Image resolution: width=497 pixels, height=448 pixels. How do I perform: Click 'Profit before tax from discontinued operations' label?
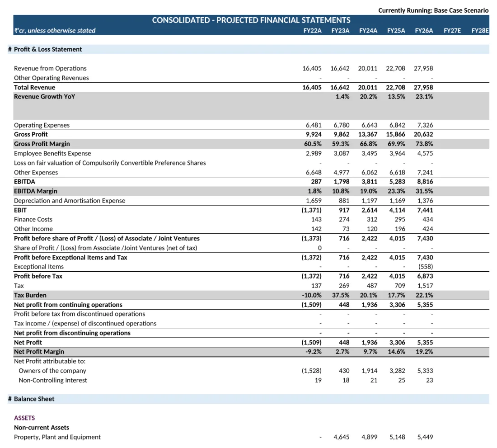click(80, 314)
